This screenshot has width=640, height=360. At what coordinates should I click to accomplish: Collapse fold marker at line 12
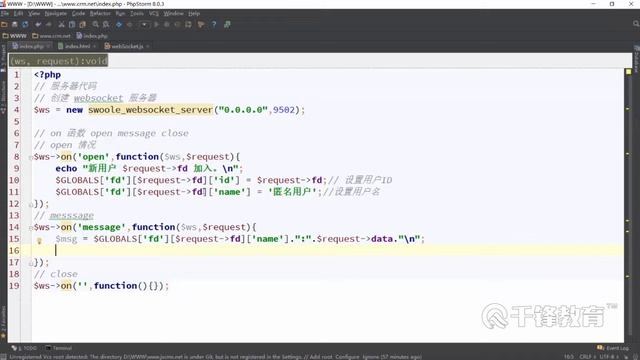(31, 204)
